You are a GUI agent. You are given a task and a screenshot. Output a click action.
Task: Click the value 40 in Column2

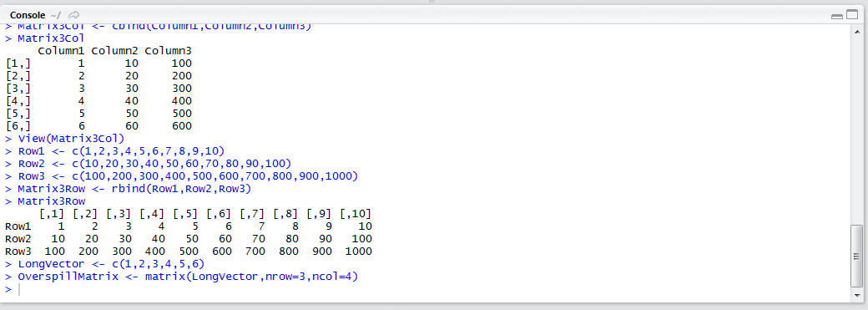(132, 101)
